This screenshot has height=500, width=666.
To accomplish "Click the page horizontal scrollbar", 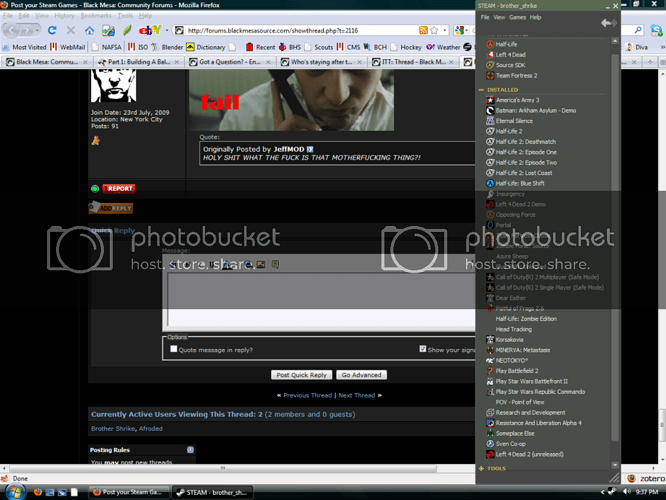I will [223, 468].
